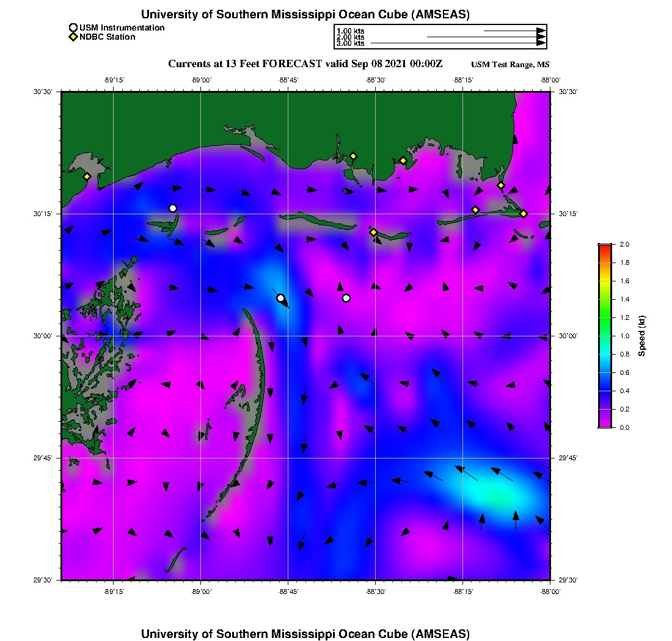The height and width of the screenshot is (641, 672).
Task: Click the NDBC diamond near the 88°30' gridline island
Action: click(373, 232)
